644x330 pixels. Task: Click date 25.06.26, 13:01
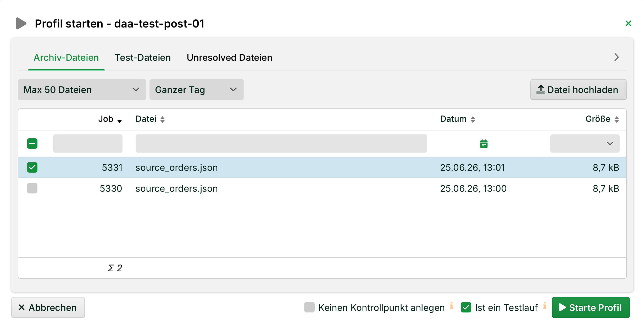[472, 168]
